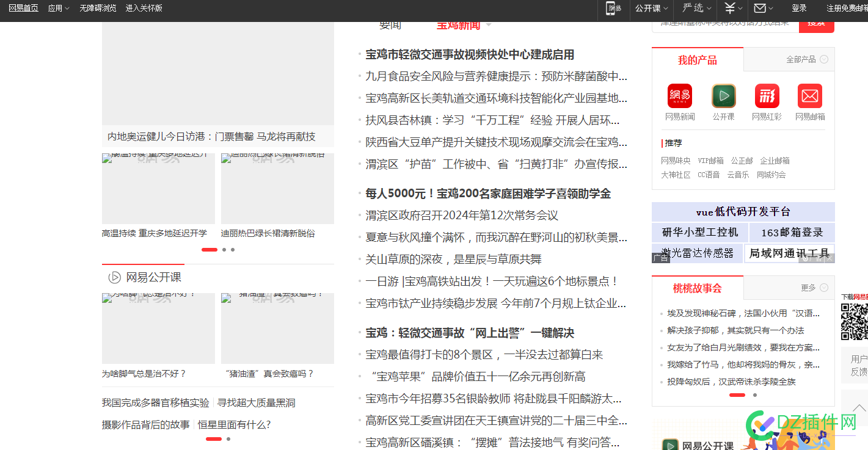
Task: Click the circle arrow next to 全部产品
Action: pyautogui.click(x=824, y=59)
